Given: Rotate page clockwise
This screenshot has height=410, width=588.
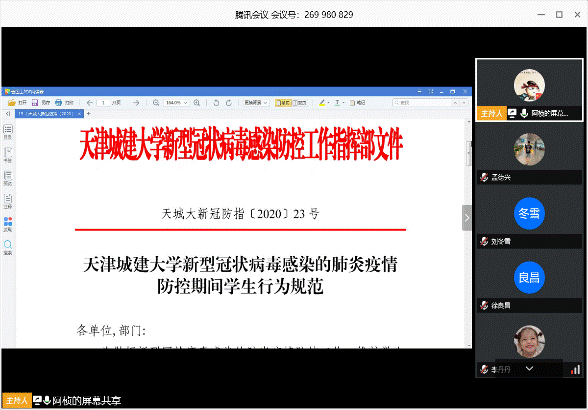Looking at the screenshot, I should 229,102.
